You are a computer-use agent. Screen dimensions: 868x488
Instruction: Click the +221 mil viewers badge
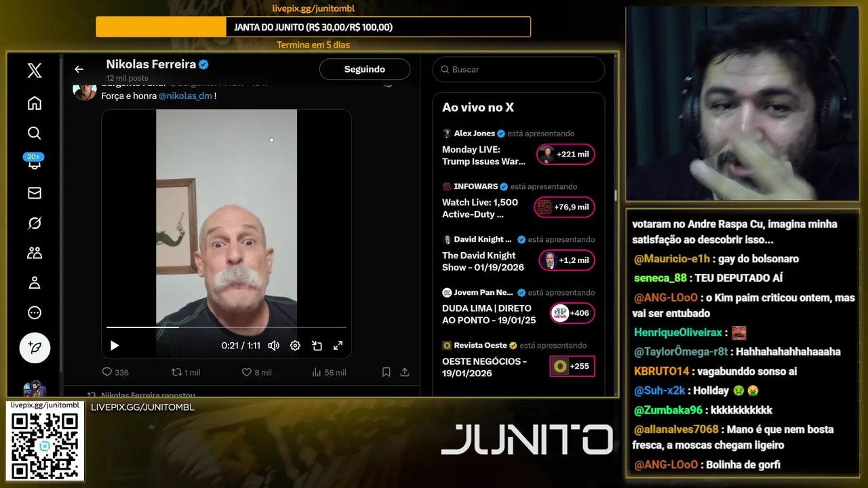(x=566, y=155)
